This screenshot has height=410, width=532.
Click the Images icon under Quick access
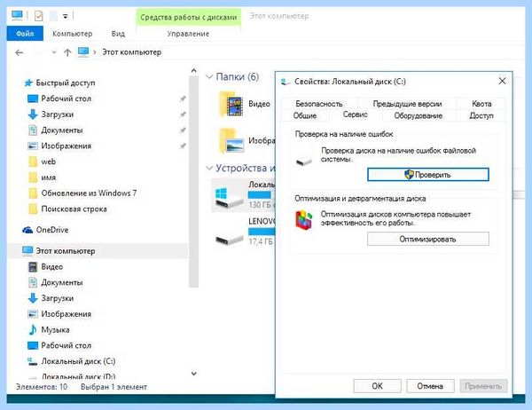coord(33,146)
